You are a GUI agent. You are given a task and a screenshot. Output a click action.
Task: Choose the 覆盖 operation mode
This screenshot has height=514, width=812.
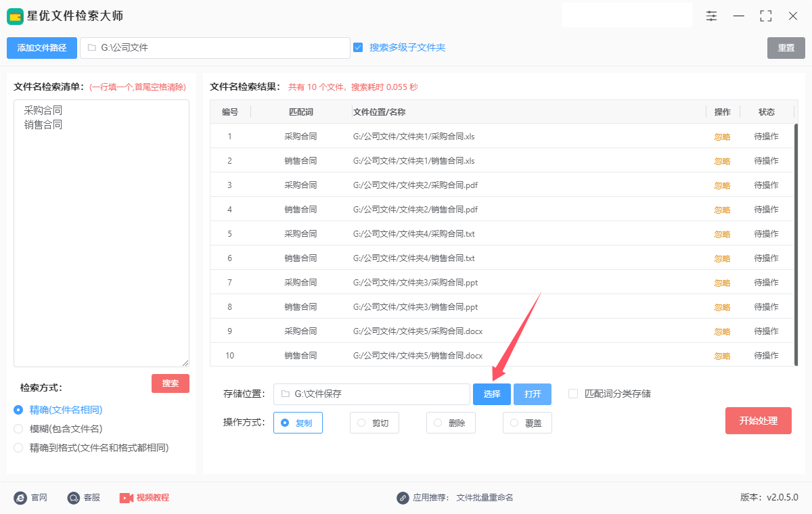tap(527, 423)
